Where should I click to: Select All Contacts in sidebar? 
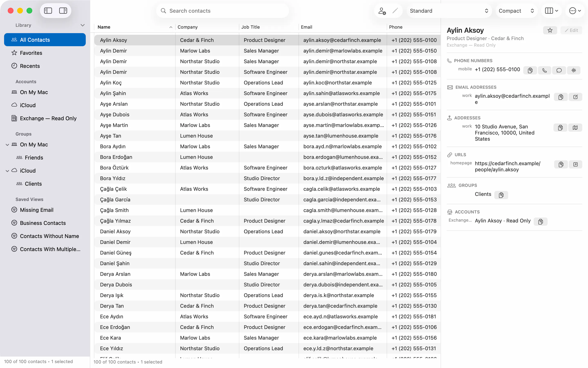pos(45,40)
